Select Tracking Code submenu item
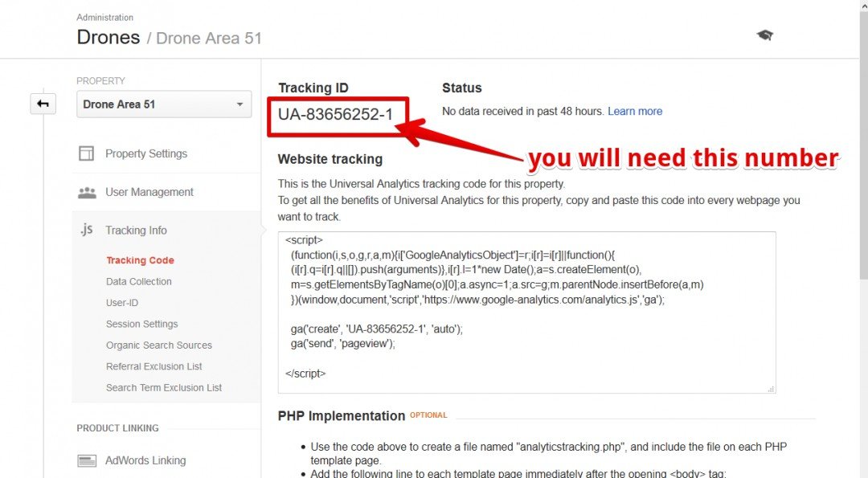868x478 pixels. (x=140, y=260)
